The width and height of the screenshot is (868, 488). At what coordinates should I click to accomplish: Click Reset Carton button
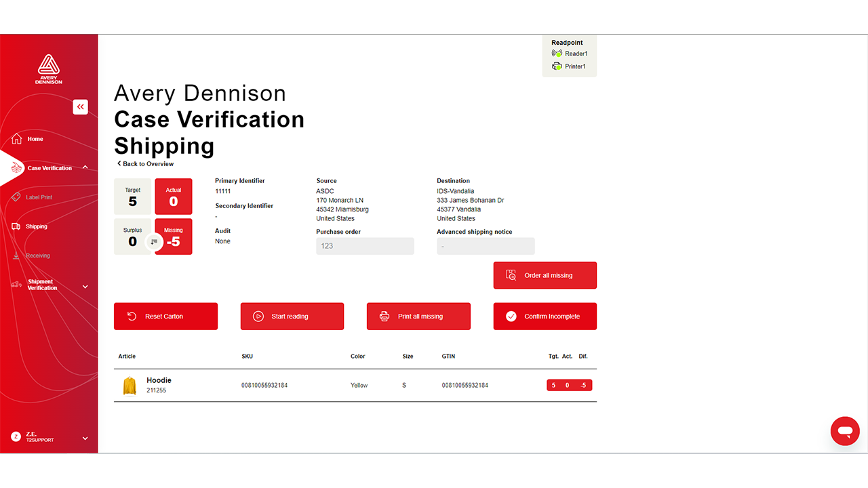click(x=165, y=317)
